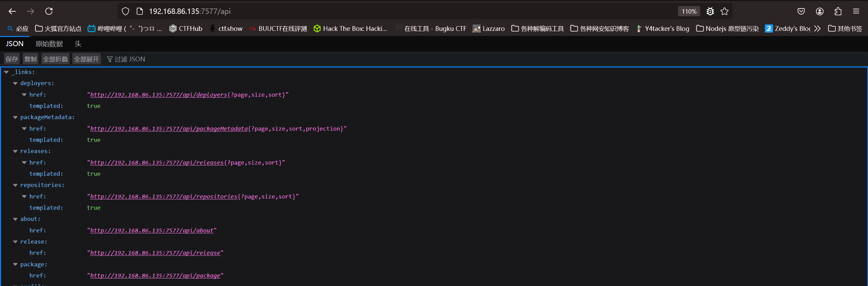This screenshot has height=286, width=868.
Task: Click 全部折叠 to collapse all
Action: [x=55, y=59]
